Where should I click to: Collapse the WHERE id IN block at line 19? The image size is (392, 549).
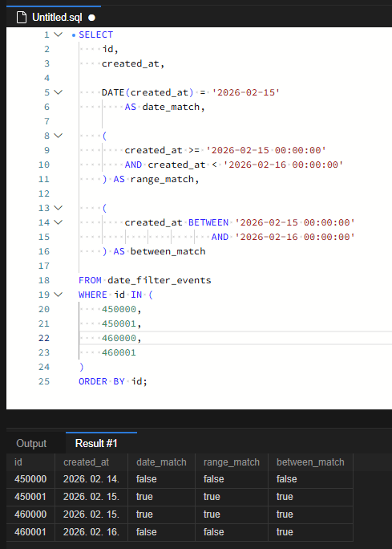click(58, 295)
